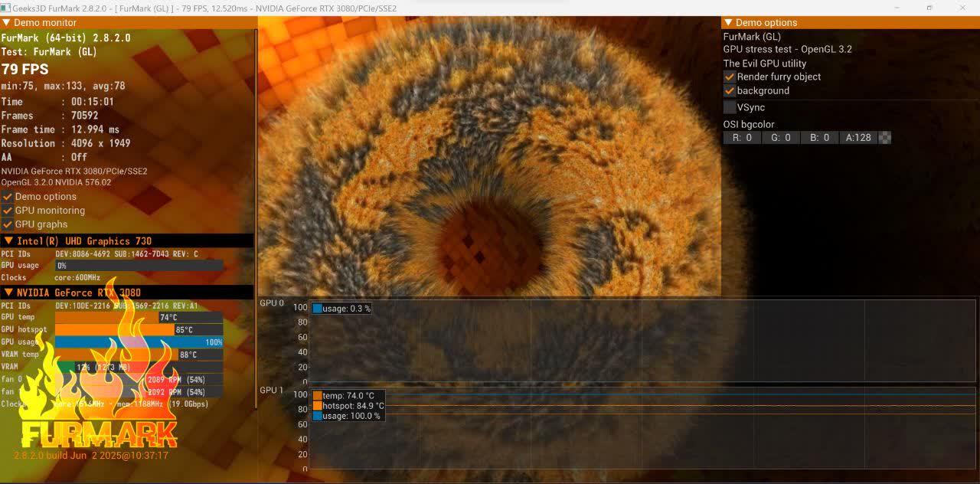Toggle the 'usage: 0.3 %' legend entry
Viewport: 980px width, 484px height.
pos(341,309)
